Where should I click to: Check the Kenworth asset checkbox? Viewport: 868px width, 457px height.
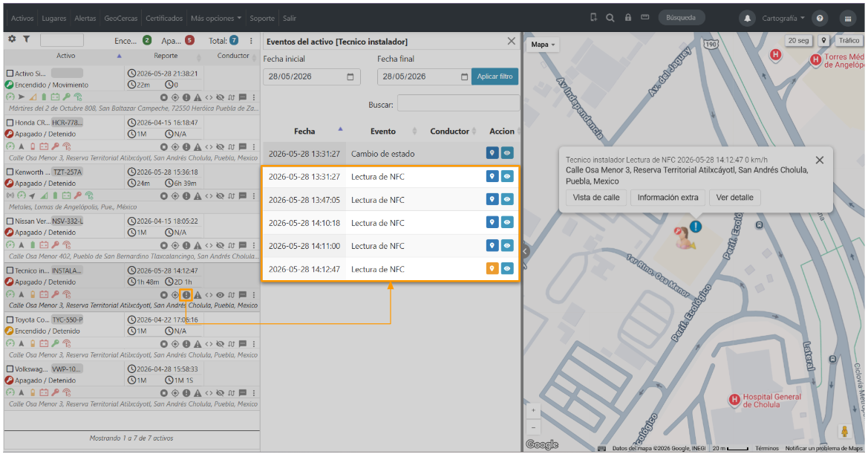click(x=10, y=172)
